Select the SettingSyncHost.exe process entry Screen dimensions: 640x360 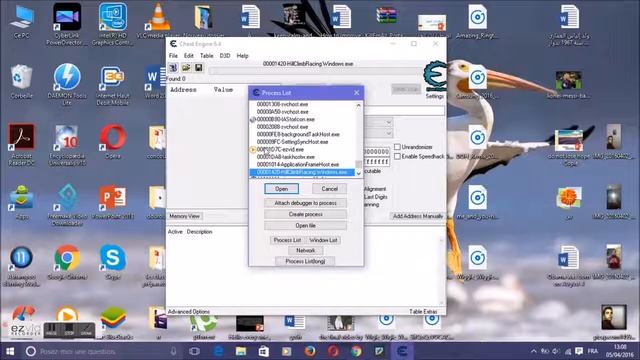pos(292,142)
